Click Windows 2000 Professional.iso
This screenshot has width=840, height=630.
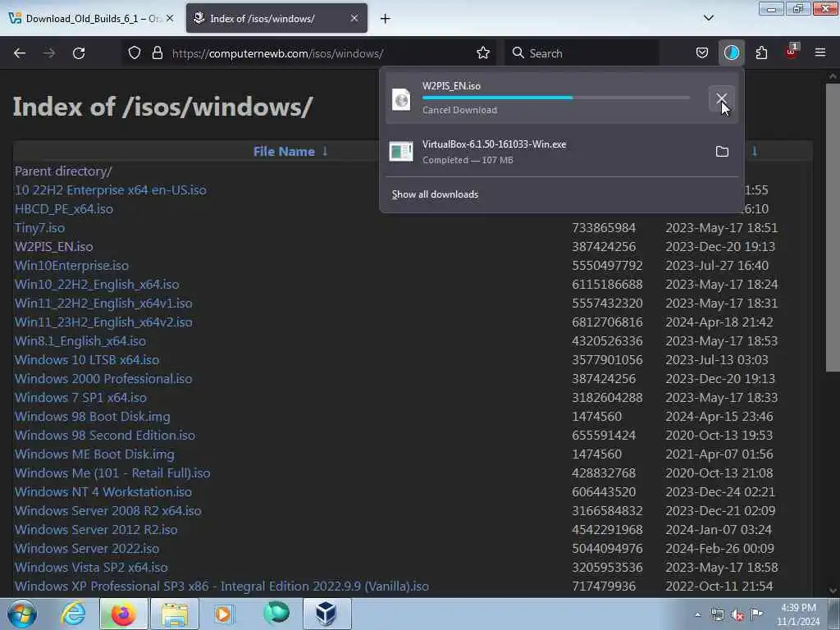pos(103,379)
